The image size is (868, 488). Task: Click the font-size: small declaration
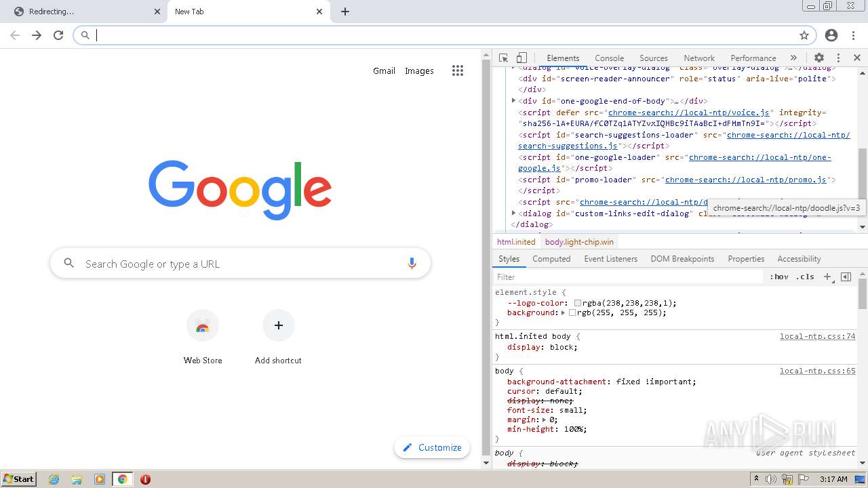click(547, 410)
